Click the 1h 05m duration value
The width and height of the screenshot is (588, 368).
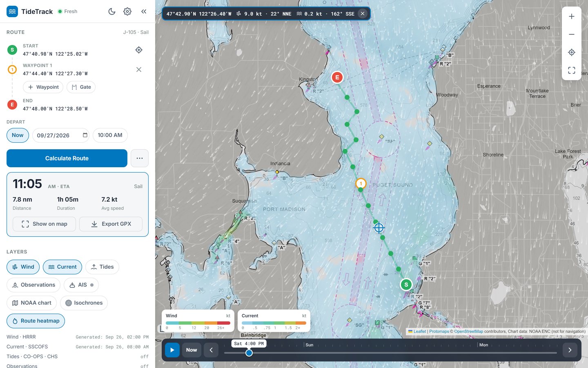tap(68, 200)
